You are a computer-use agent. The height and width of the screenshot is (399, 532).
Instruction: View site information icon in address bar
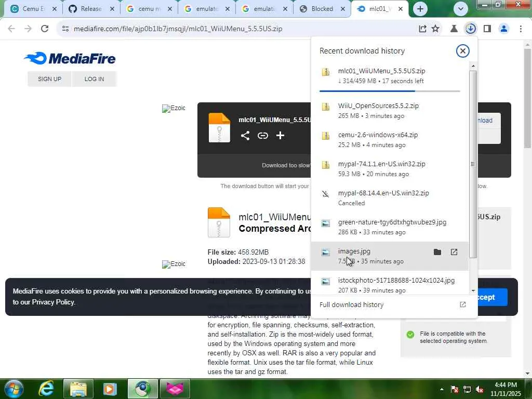coord(65,29)
